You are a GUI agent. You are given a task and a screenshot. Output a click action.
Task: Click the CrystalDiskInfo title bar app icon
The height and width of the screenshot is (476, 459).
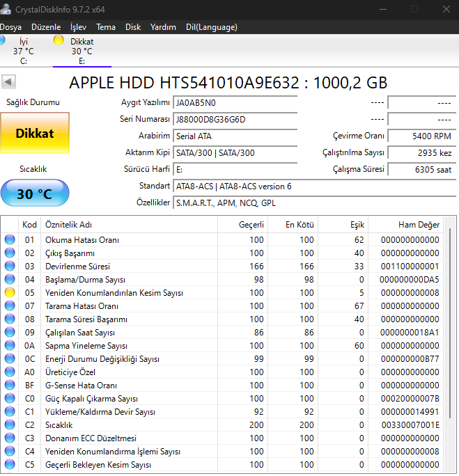(x=6, y=9)
